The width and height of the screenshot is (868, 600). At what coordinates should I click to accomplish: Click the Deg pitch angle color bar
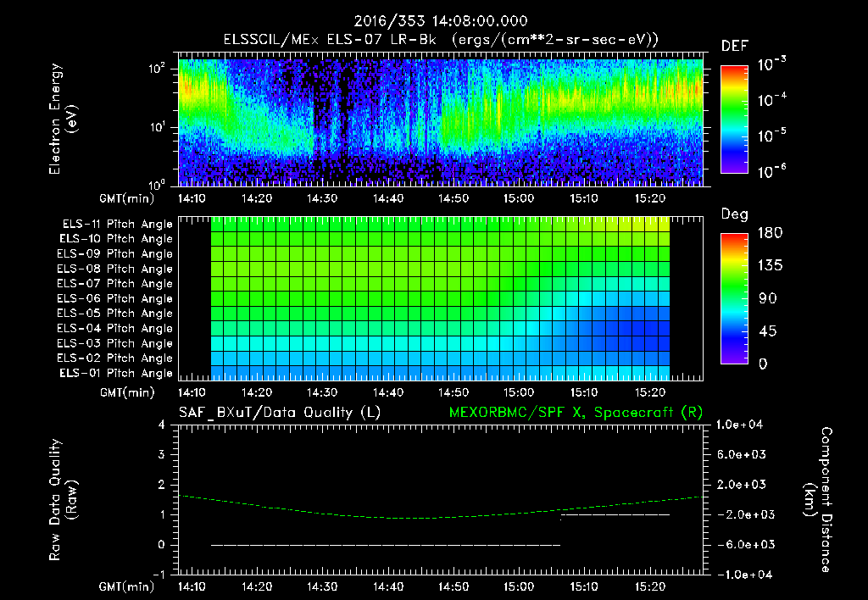[734, 299]
